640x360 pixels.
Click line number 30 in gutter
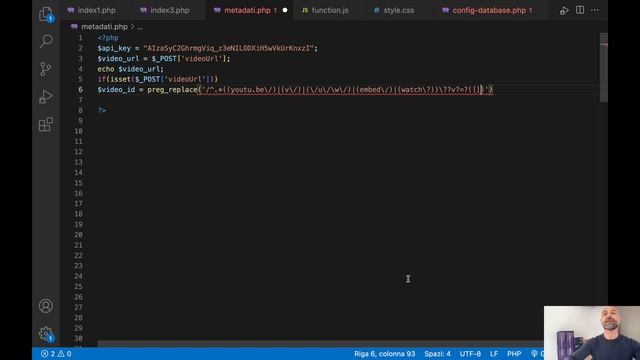78,338
